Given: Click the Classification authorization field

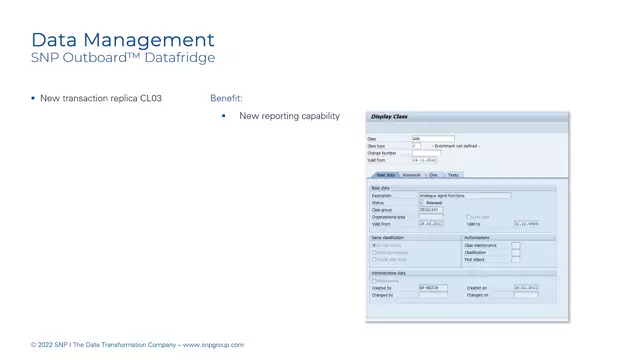Looking at the screenshot, I should point(516,253).
